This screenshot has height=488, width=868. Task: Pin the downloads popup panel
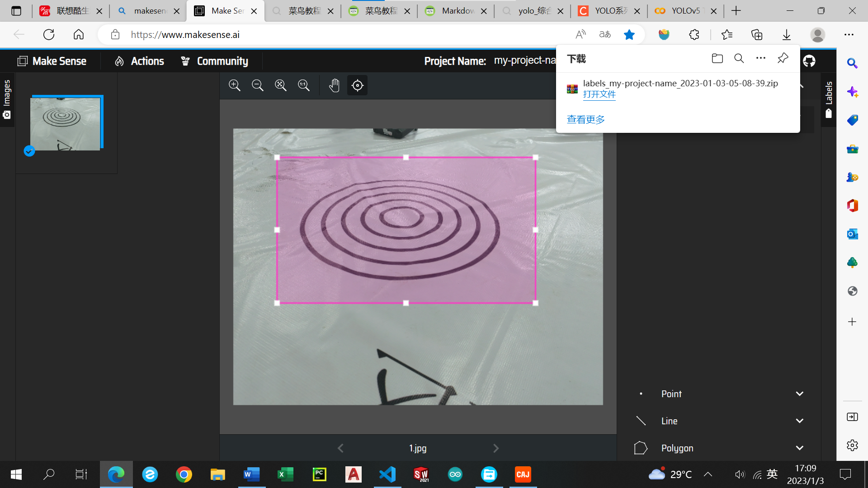[783, 58]
